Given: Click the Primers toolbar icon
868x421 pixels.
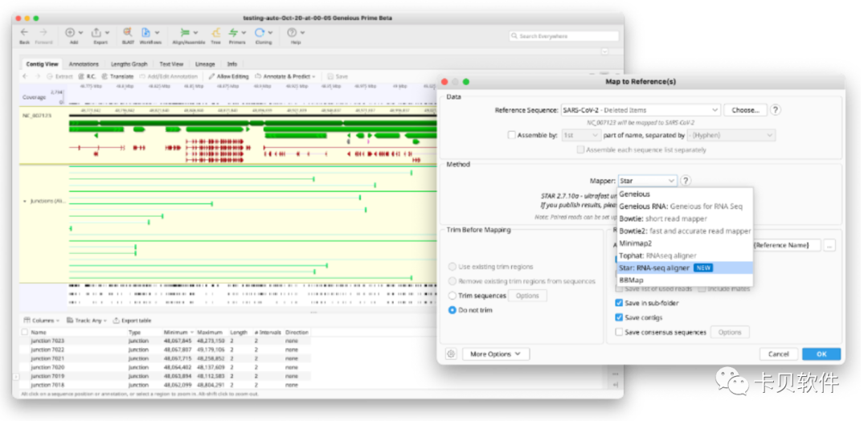Looking at the screenshot, I should click(x=234, y=33).
